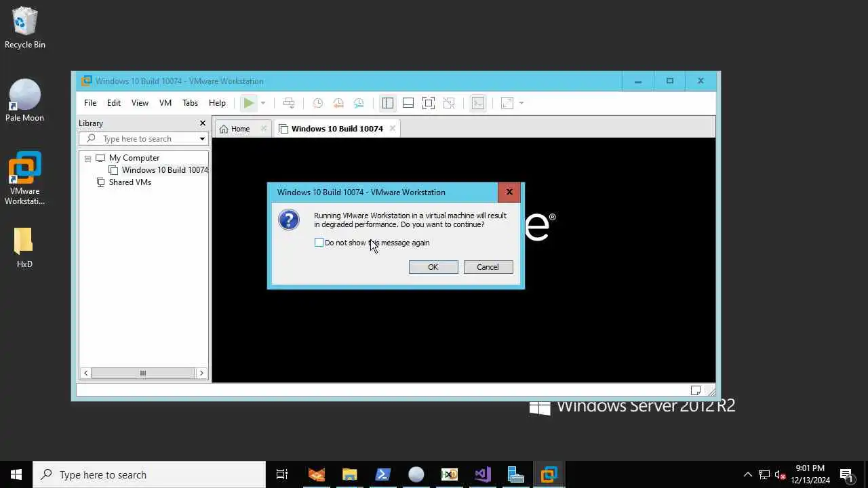Viewport: 868px width, 488px height.
Task: Click Cancel in the VMware dialog
Action: click(488, 267)
